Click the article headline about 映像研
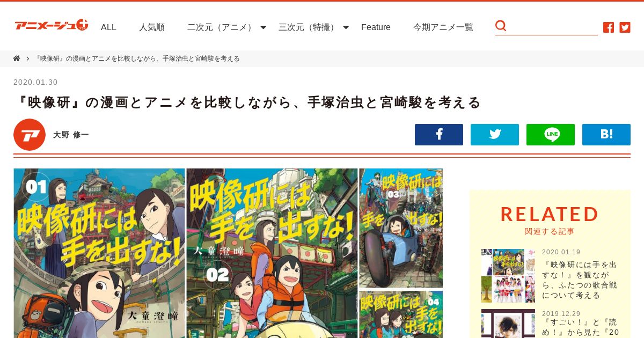 247,102
